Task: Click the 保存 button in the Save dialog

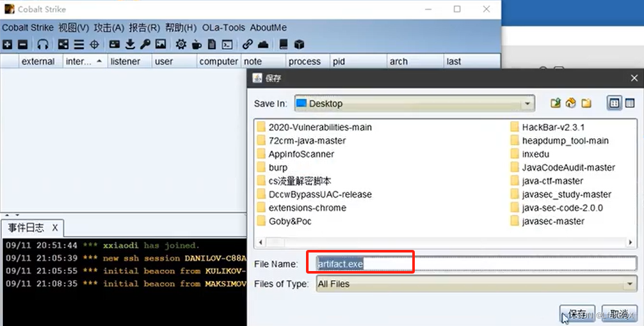Action: coord(577,314)
